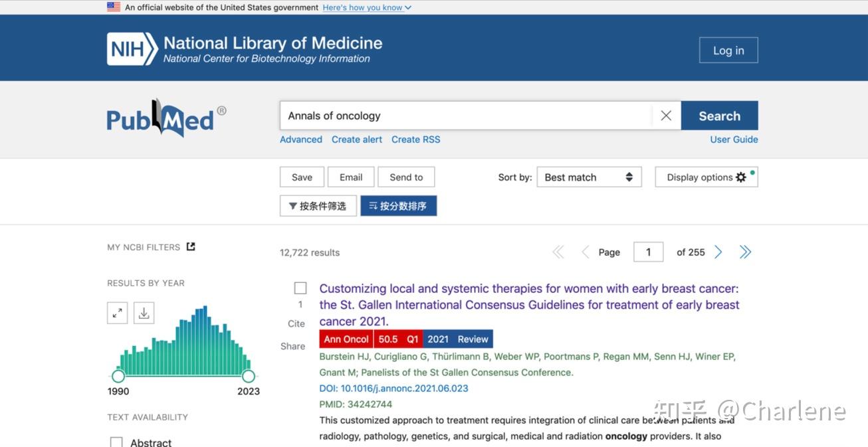The height and width of the screenshot is (447, 868).
Task: Activate the 按分数排序 sorting tab
Action: click(398, 206)
